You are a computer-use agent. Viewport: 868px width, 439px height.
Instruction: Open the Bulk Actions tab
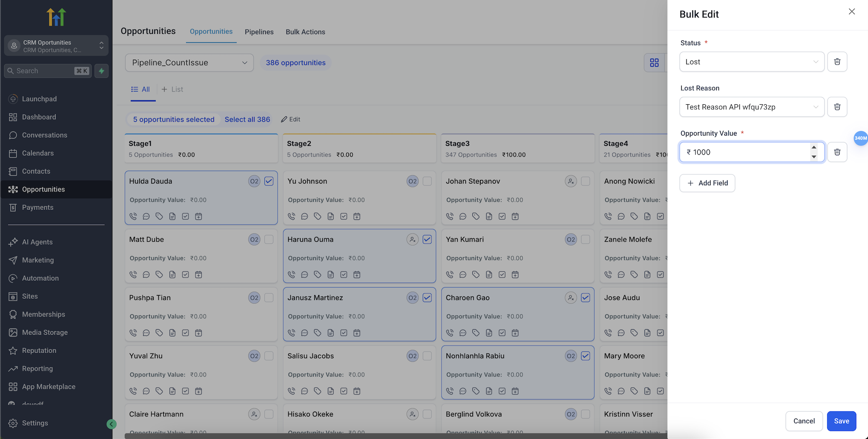coord(305,32)
